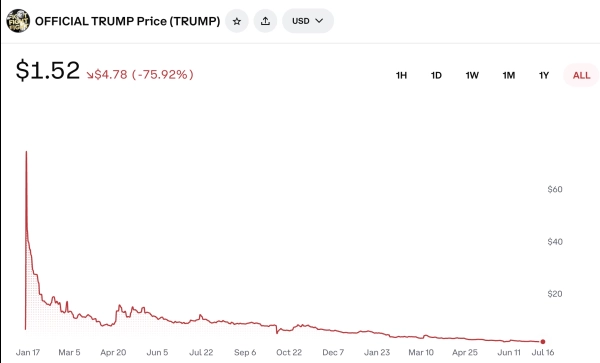Image resolution: width=600 pixels, height=363 pixels.
Task: Click the Jul 16 date label
Action: [x=543, y=352]
